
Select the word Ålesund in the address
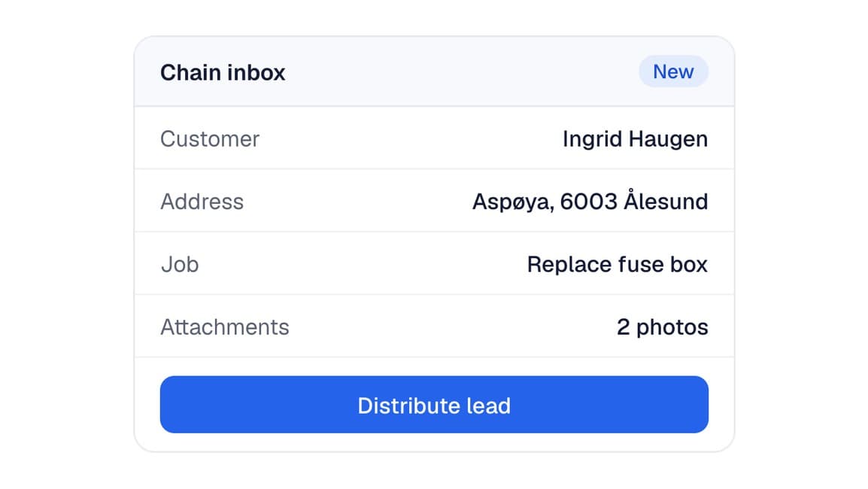(x=666, y=200)
